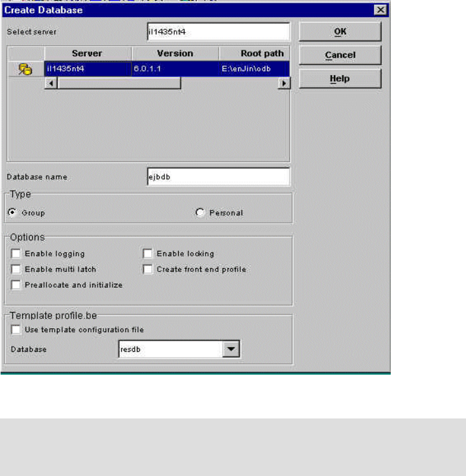The height and width of the screenshot is (476, 466).
Task: Focus the Database name field containing ejbdb
Action: click(219, 177)
